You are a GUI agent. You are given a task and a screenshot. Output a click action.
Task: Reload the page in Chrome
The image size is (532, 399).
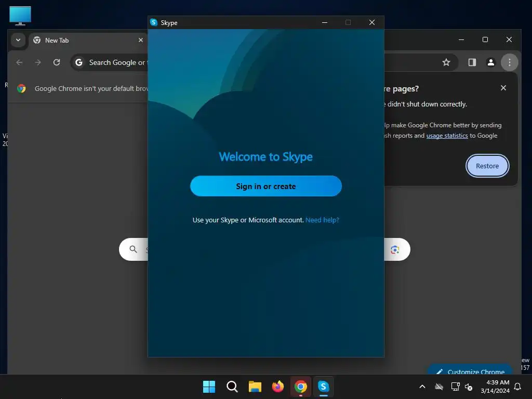pyautogui.click(x=57, y=62)
